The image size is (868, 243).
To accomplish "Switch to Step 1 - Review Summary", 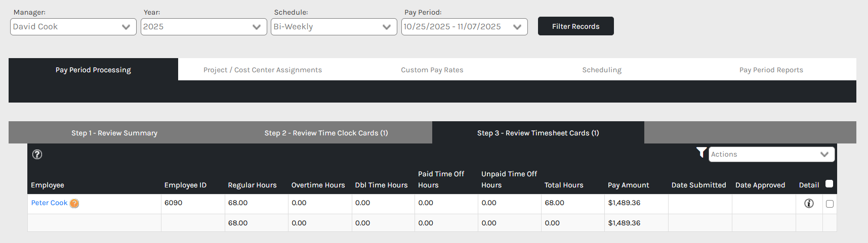I will point(114,133).
